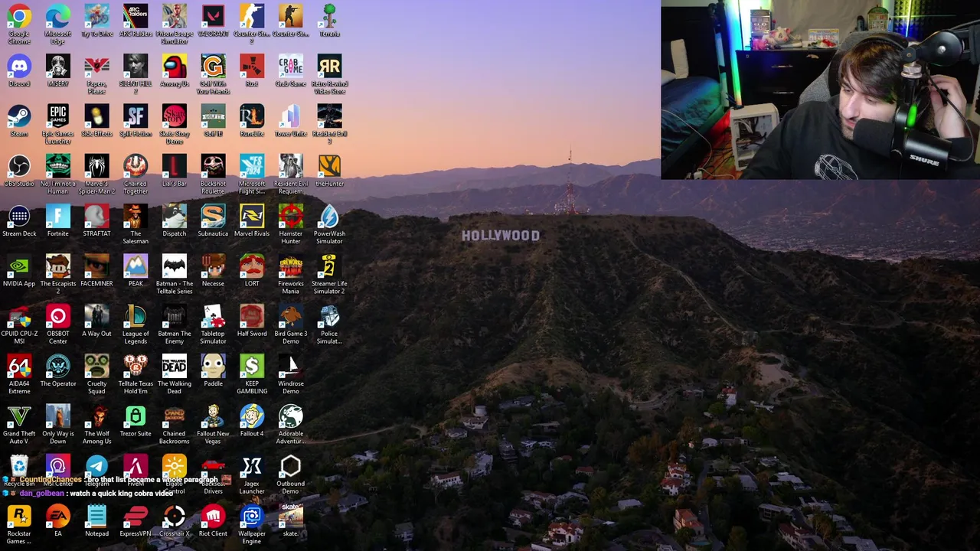Select the STRAFTAT icon
Screen dimensions: 980x551
(x=96, y=217)
